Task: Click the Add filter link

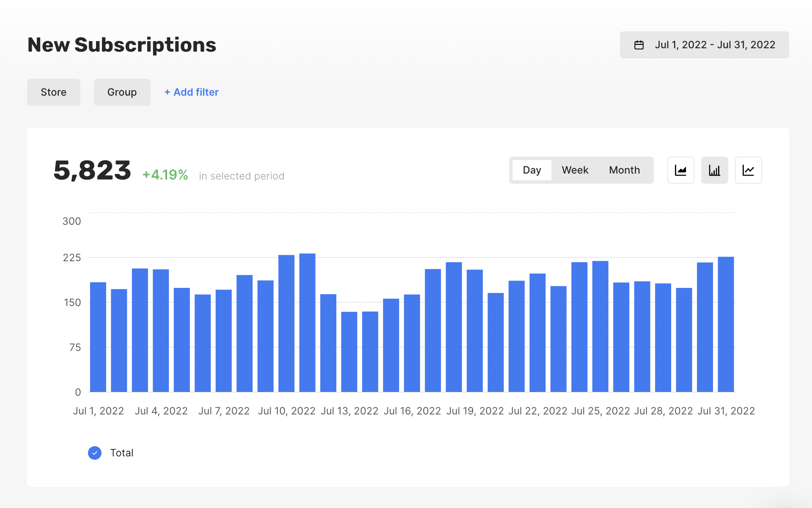Action: tap(192, 92)
